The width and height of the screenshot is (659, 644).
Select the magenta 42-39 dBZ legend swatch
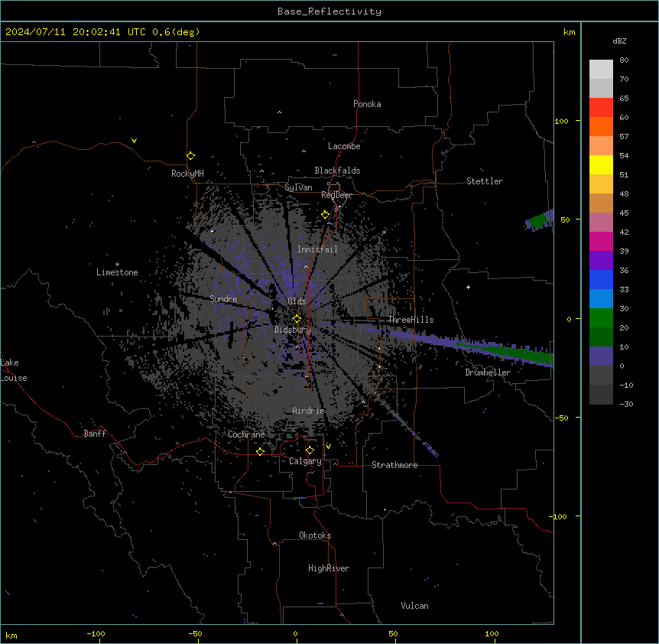point(601,241)
